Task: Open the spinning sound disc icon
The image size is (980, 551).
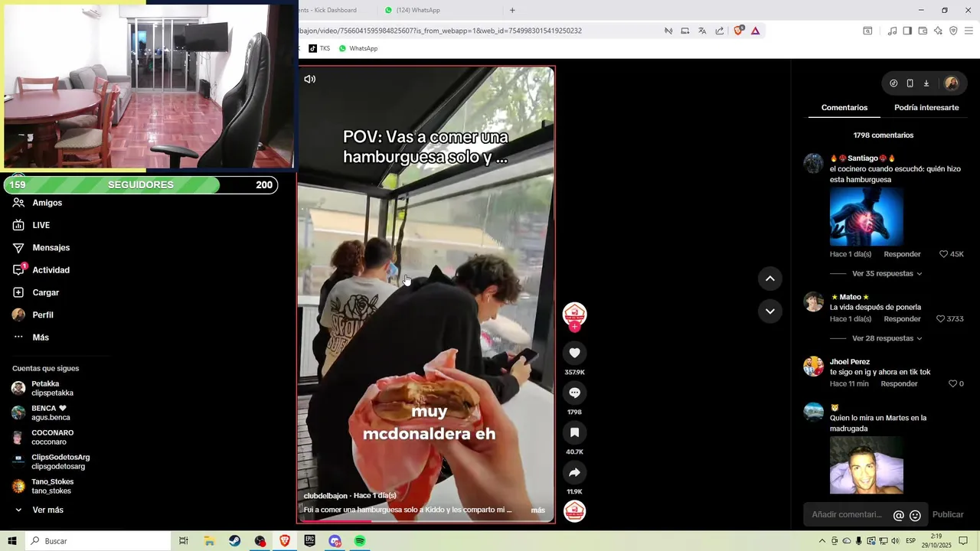Action: 574,511
